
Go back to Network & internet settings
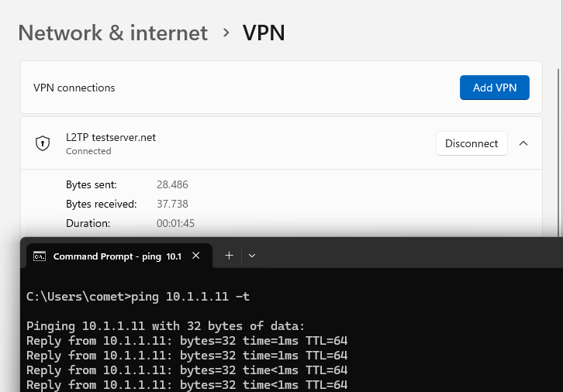pyautogui.click(x=112, y=33)
